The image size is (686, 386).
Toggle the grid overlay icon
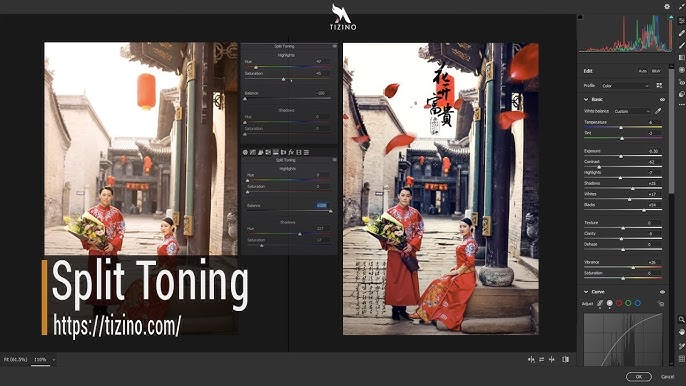coord(681,358)
